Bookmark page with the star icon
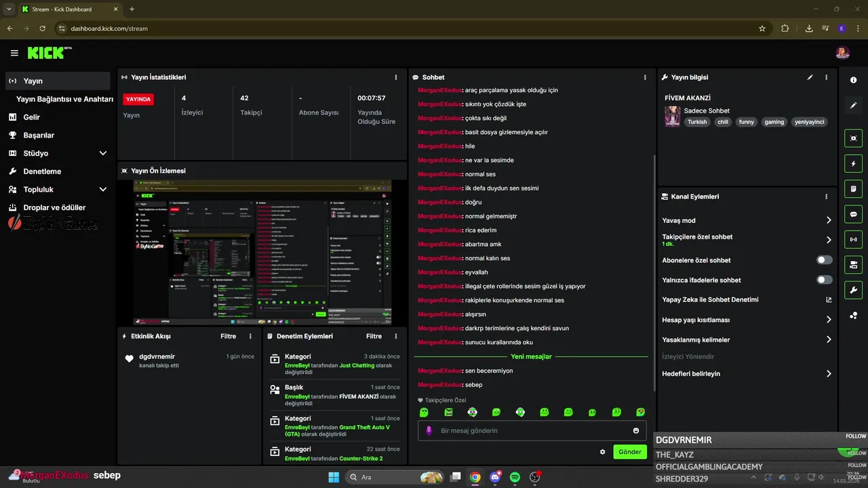The height and width of the screenshot is (488, 868). [x=762, y=28]
